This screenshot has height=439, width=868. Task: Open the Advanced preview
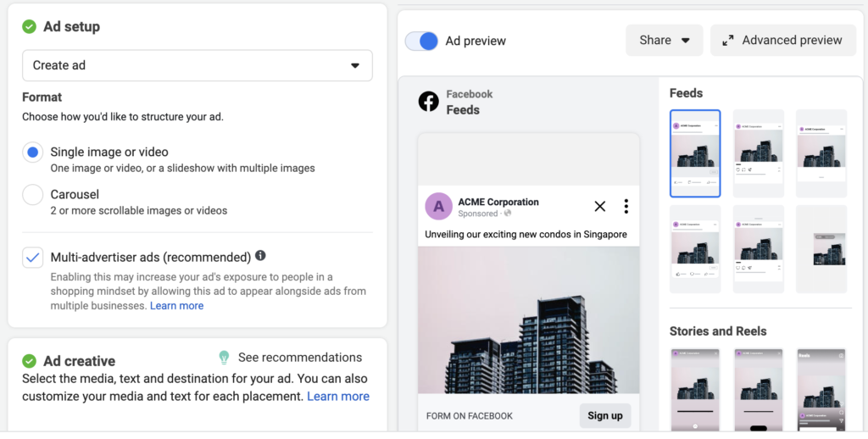783,41
